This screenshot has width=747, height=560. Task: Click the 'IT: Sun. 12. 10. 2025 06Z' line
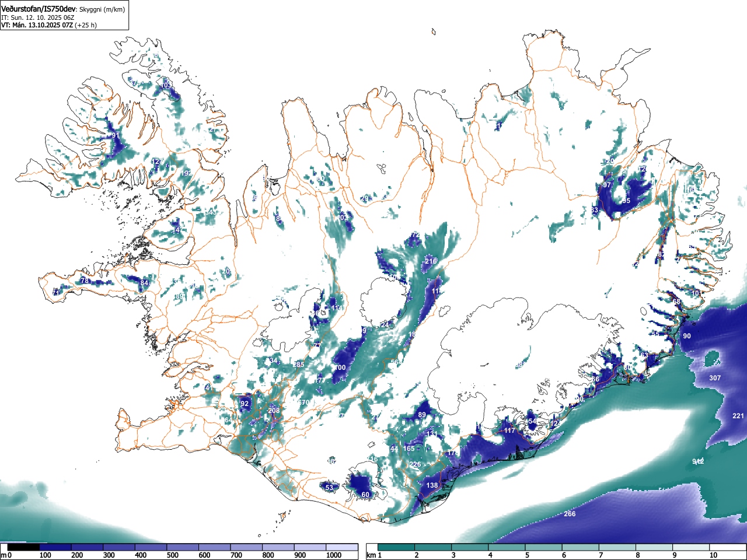[37, 17]
